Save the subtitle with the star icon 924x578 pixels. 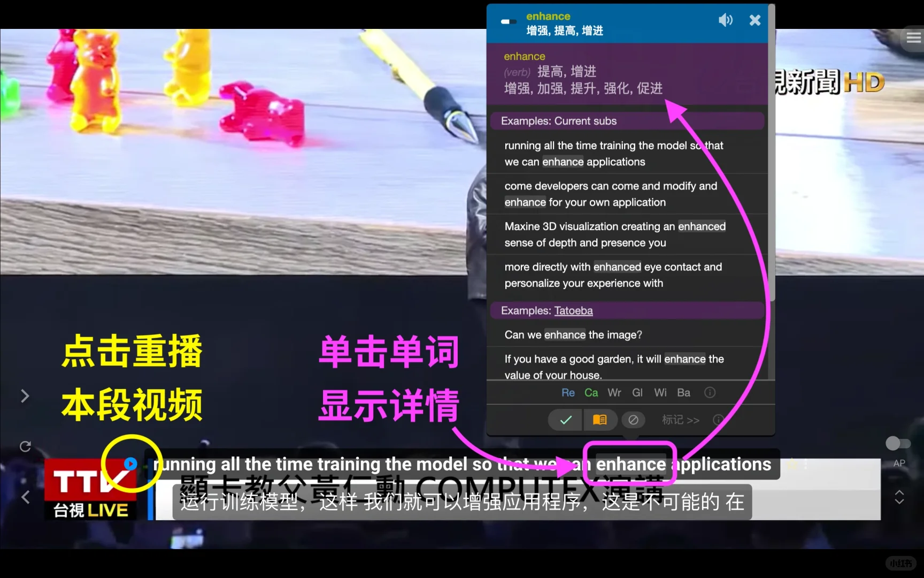click(792, 465)
